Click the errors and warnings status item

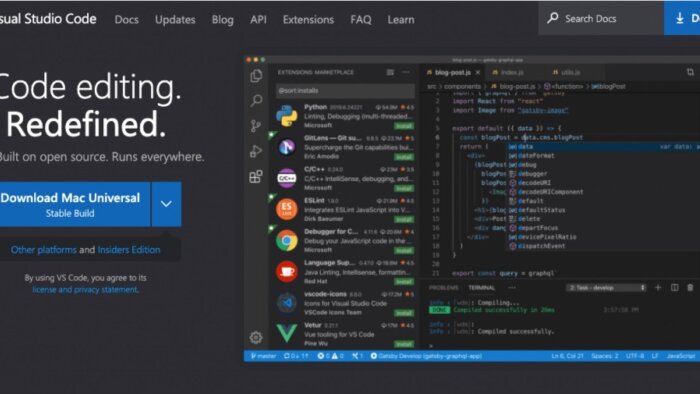[x=330, y=356]
